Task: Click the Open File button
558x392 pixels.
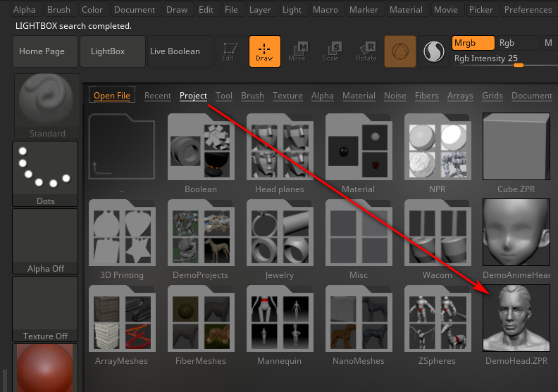Action: [112, 96]
